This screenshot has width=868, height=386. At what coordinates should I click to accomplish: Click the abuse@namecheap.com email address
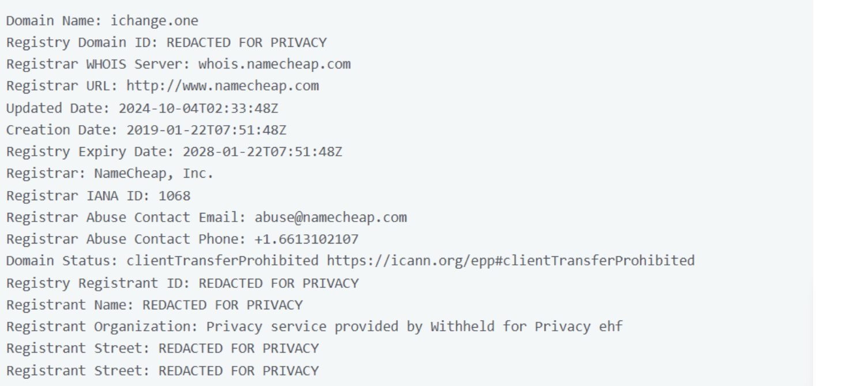pyautogui.click(x=330, y=218)
